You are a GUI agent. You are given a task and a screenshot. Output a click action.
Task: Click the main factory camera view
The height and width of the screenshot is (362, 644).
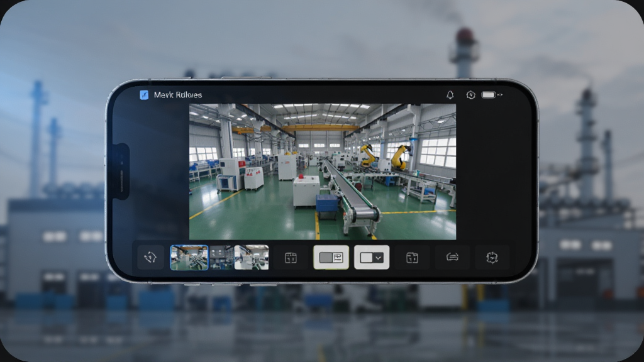click(x=323, y=172)
